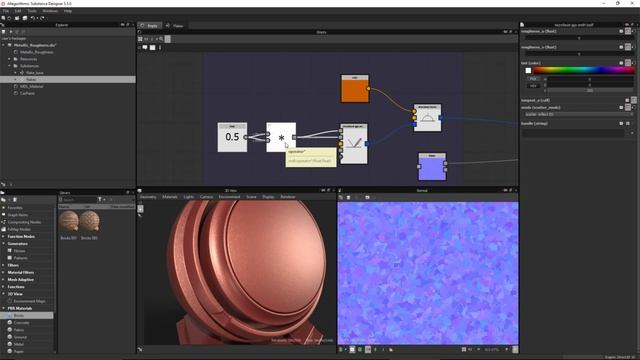Expand the Filters category in Library
Viewport: 640px width, 360px height.
point(4,265)
